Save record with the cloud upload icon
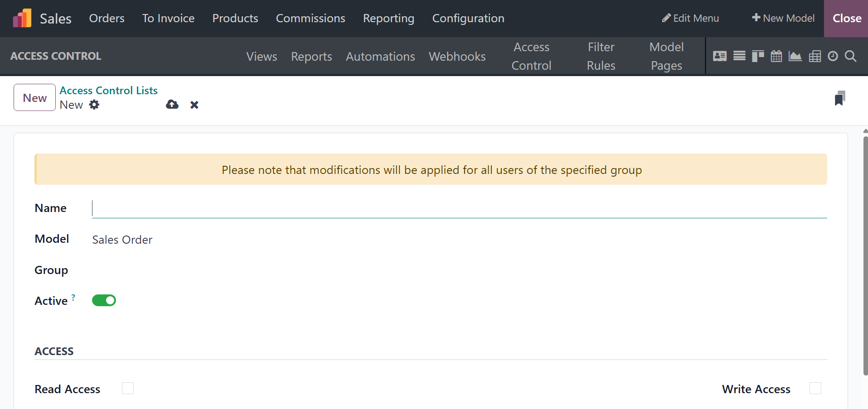This screenshot has height=409, width=868. coord(172,105)
